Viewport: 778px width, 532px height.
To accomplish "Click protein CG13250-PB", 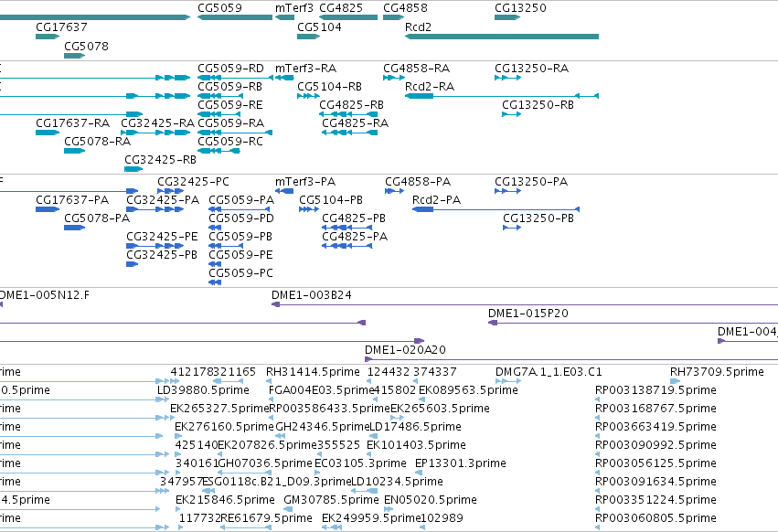I will point(512,228).
